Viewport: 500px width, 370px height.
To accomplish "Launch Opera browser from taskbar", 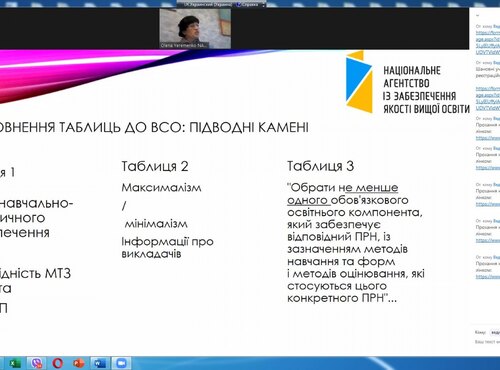I will [58, 363].
